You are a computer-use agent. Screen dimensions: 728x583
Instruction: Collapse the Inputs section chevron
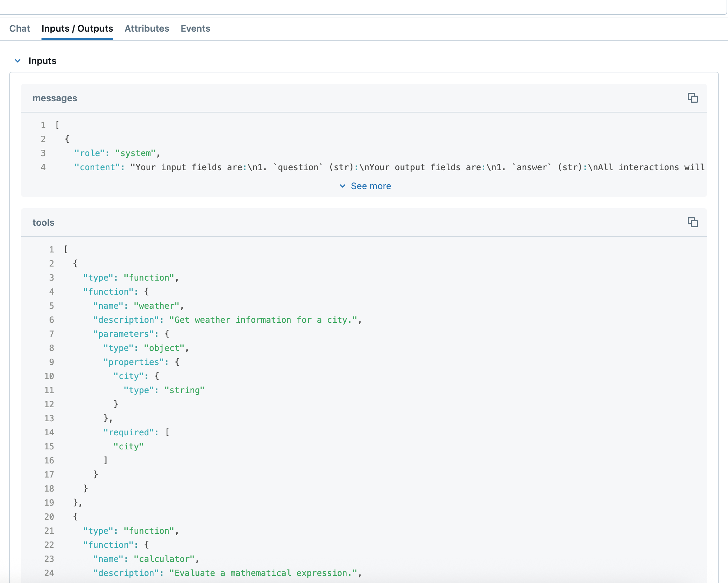tap(18, 61)
